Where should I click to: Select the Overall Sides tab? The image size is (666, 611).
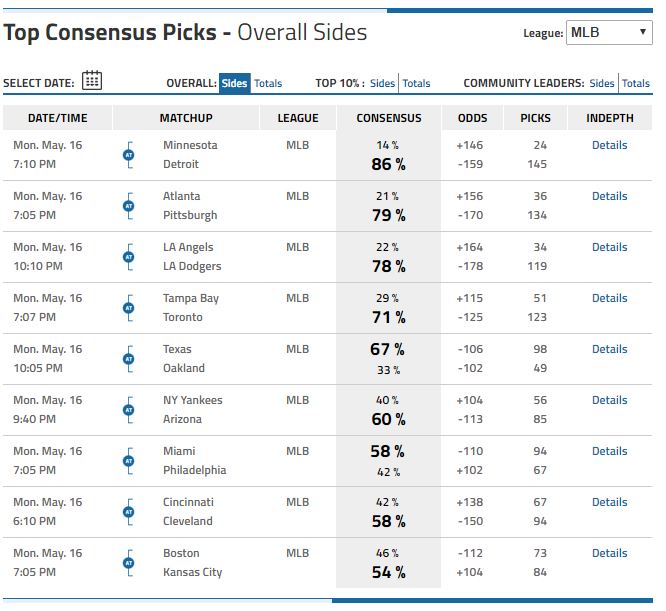click(x=234, y=84)
